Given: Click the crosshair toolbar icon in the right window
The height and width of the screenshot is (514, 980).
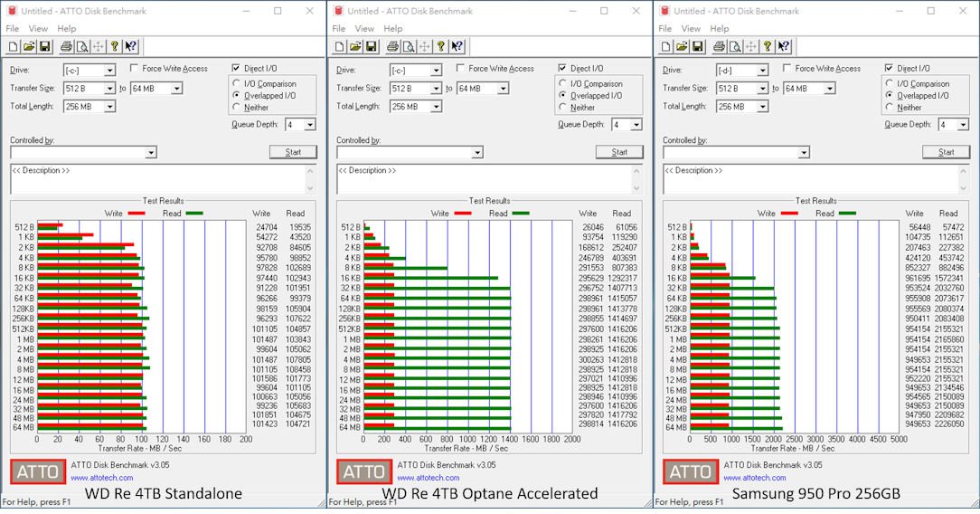Looking at the screenshot, I should [751, 46].
